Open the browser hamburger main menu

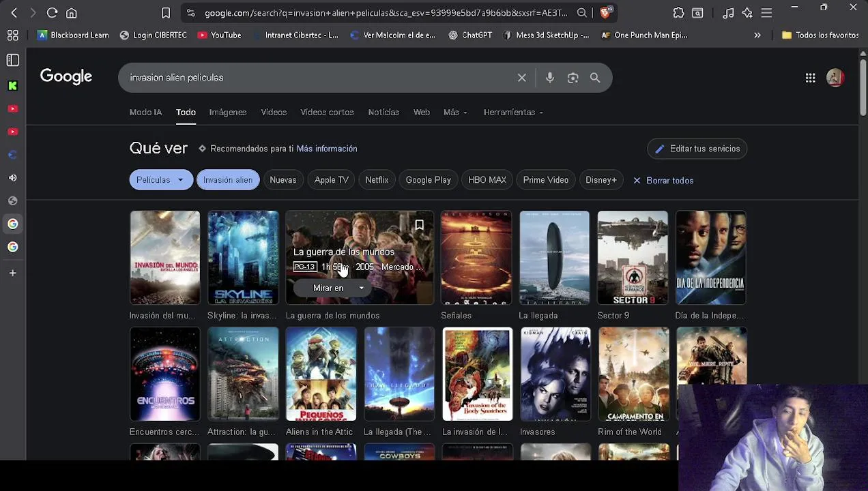[x=766, y=13]
